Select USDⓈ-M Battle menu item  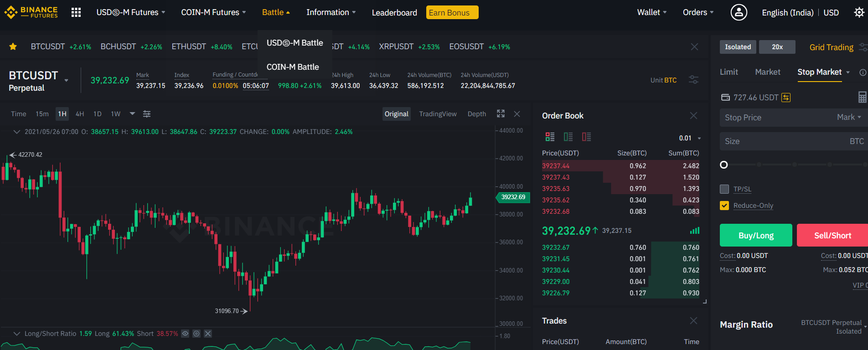[x=295, y=43]
